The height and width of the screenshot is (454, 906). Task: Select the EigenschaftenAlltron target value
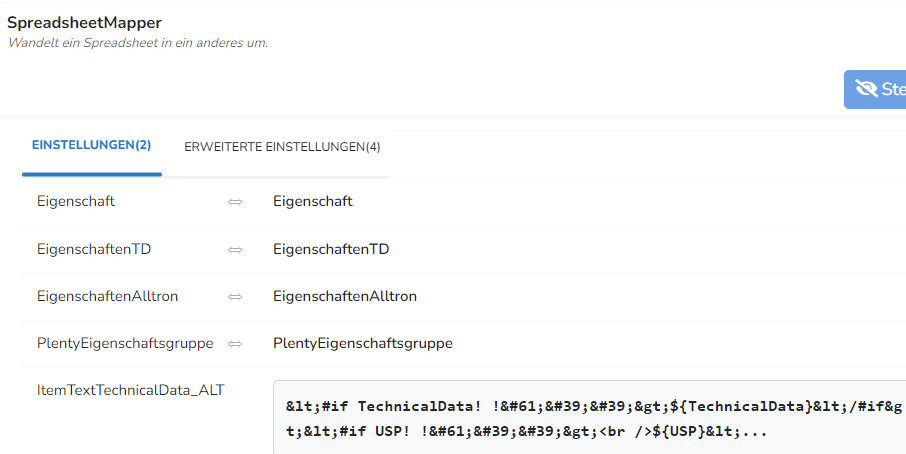[345, 296]
